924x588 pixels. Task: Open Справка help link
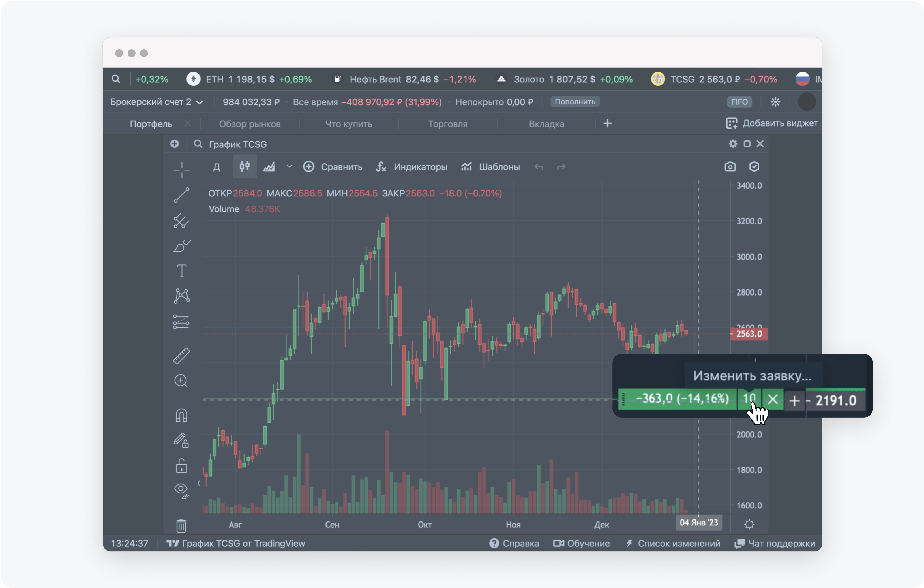click(x=514, y=544)
